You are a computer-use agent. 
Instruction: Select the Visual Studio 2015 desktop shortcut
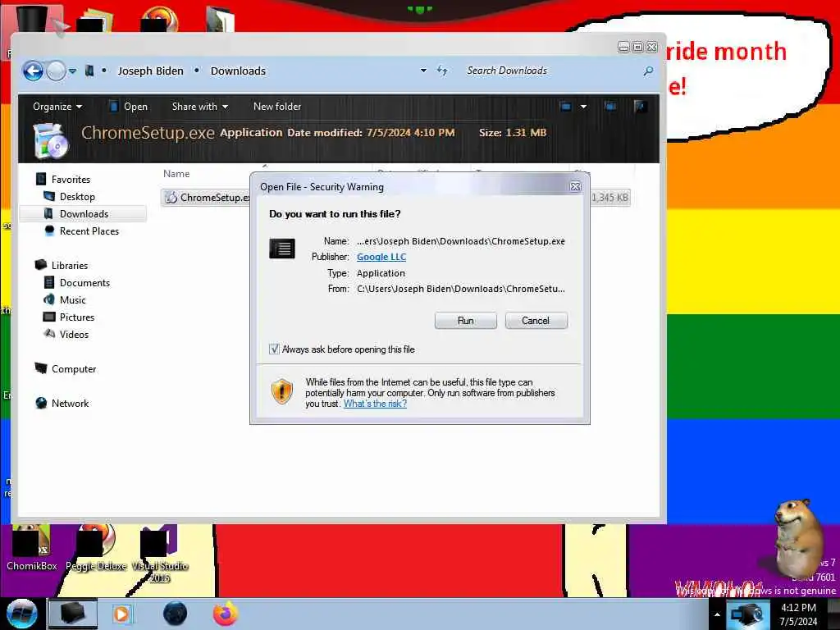click(x=160, y=555)
